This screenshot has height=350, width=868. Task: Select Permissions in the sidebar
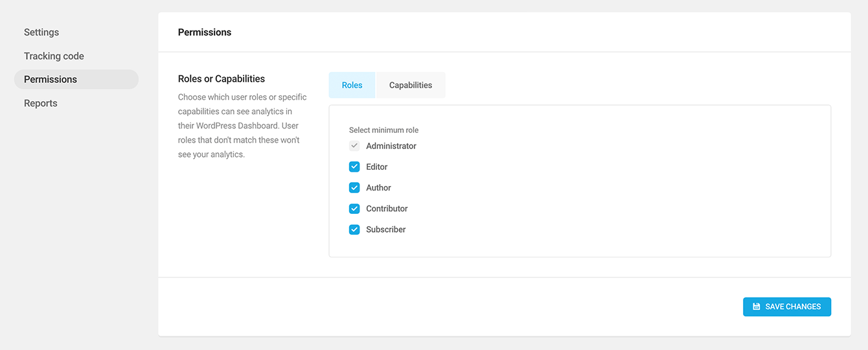pyautogui.click(x=76, y=79)
